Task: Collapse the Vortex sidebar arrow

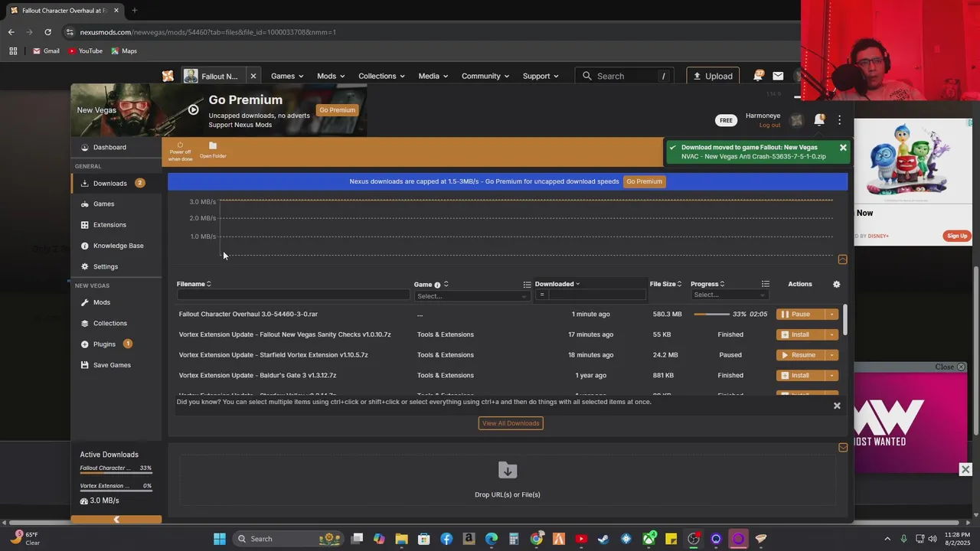Action: [x=116, y=520]
